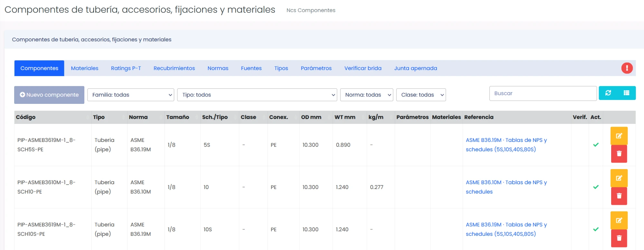Open the Norma: todas dropdown
Viewport: 644px width, 250px height.
click(366, 95)
